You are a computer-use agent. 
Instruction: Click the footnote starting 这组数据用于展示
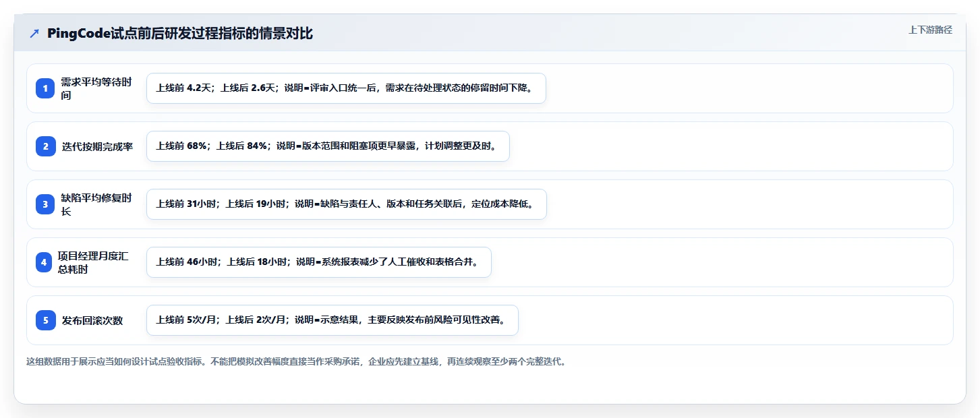(298, 361)
